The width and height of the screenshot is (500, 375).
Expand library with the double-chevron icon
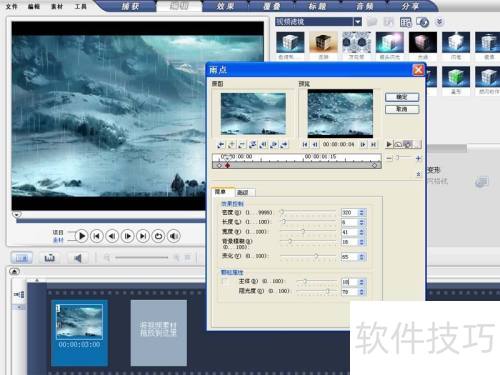(440, 22)
